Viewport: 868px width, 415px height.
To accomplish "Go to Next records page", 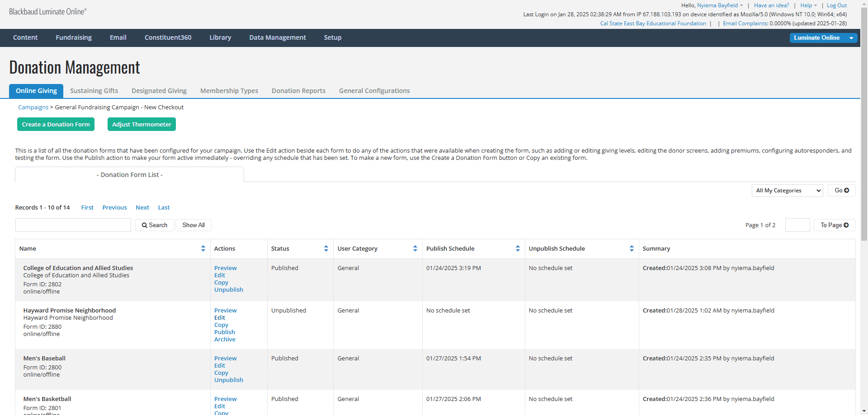I will [142, 207].
